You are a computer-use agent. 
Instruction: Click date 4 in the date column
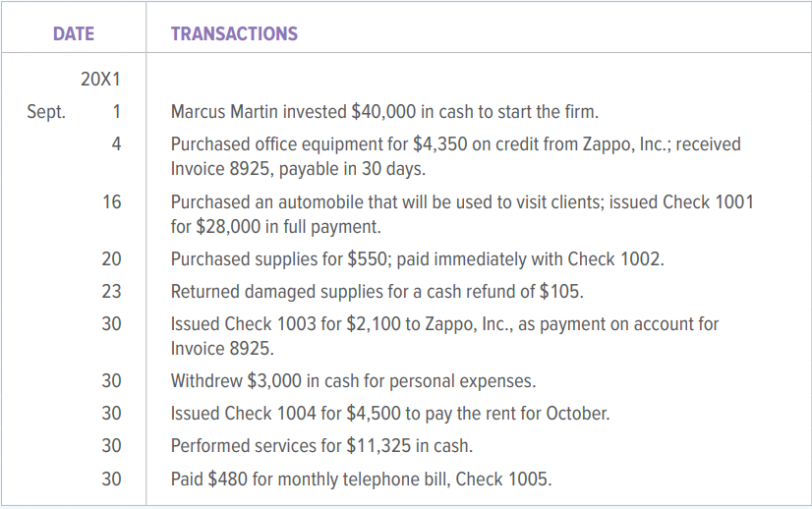pyautogui.click(x=117, y=143)
